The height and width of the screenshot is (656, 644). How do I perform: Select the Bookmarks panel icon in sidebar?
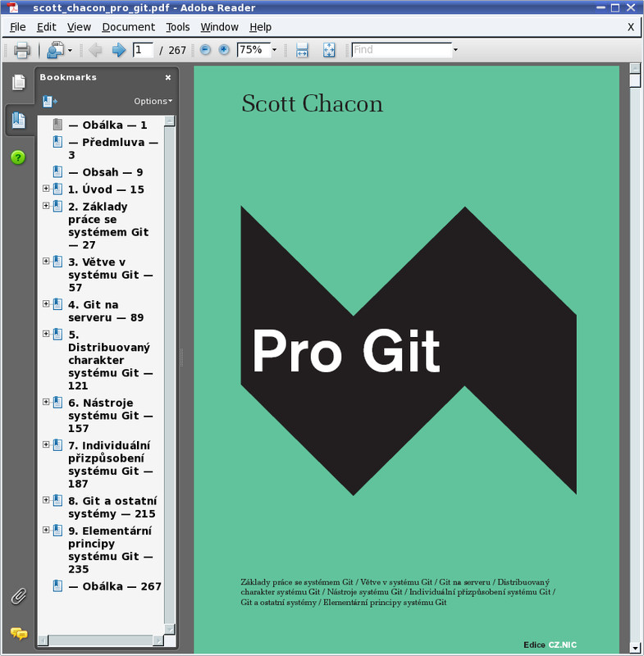point(18,121)
